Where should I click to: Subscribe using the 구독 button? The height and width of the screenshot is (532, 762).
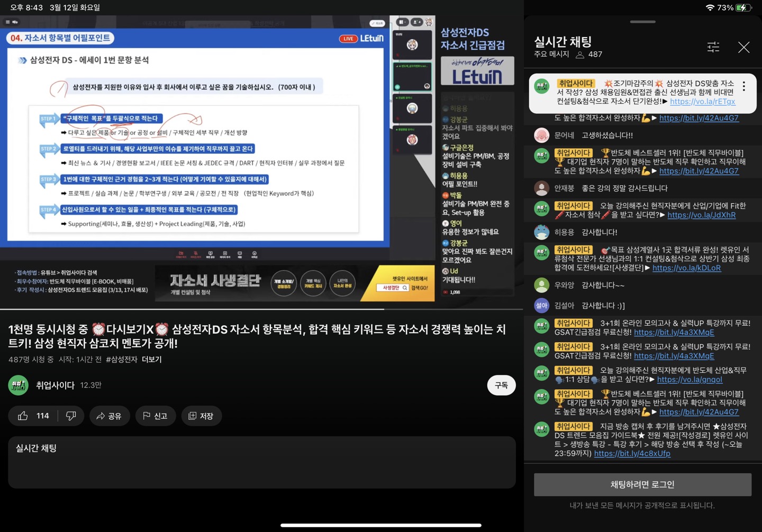click(501, 386)
